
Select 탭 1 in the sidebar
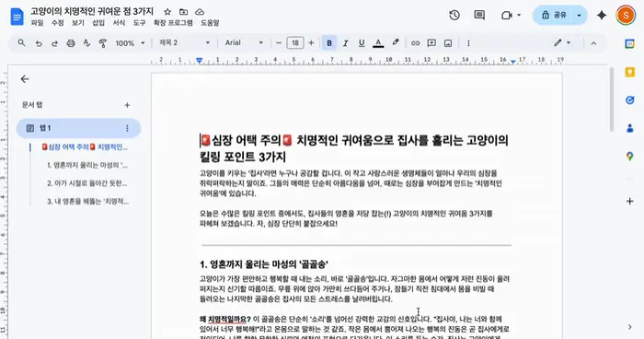78,128
